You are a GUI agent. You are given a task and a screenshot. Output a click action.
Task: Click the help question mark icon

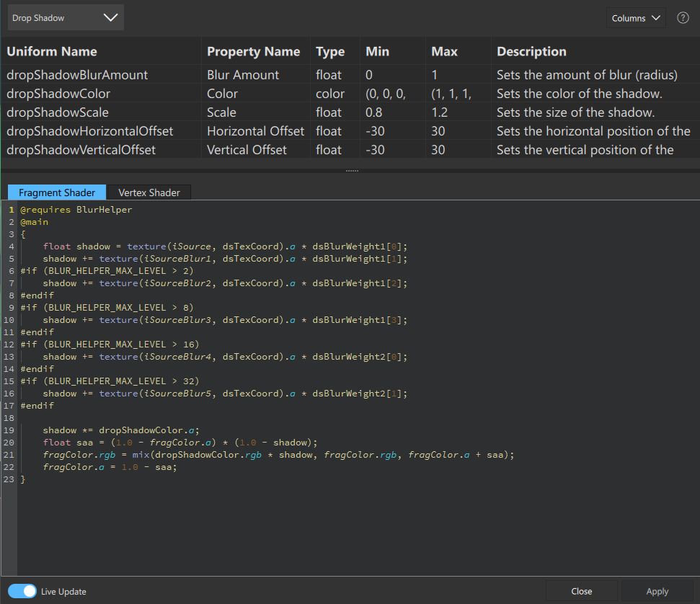tap(682, 17)
